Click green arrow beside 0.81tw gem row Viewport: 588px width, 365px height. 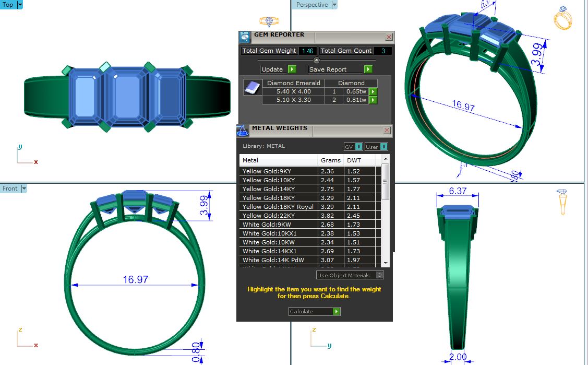click(373, 100)
